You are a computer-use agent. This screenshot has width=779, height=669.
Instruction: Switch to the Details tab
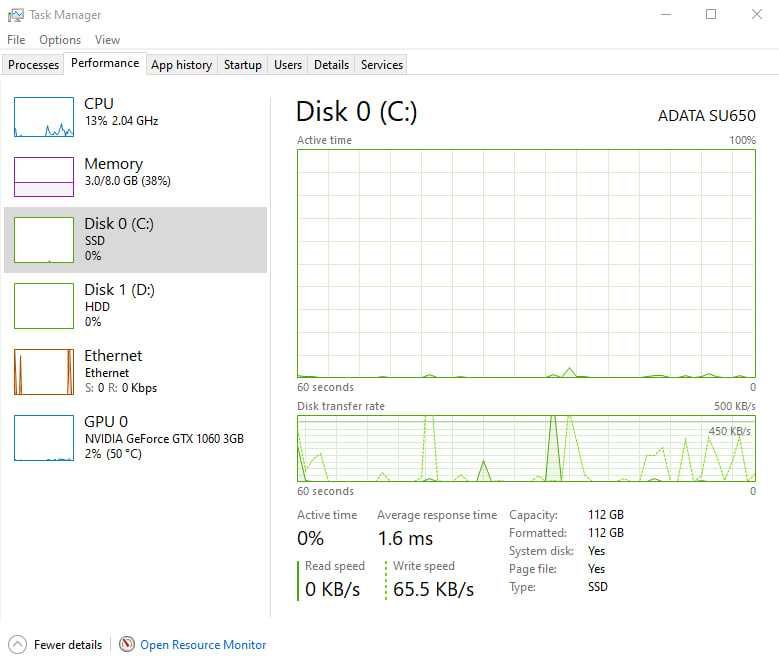click(331, 65)
